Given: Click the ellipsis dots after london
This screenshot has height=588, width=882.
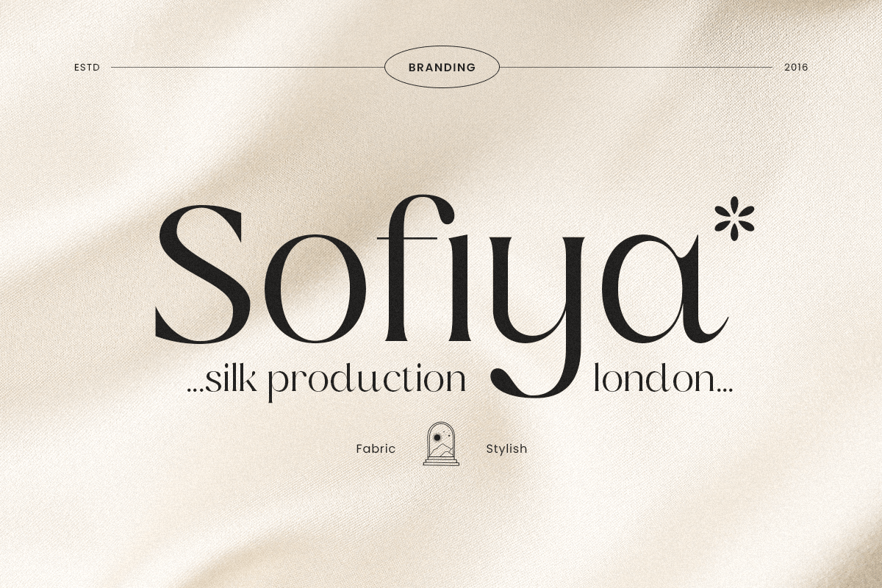Looking at the screenshot, I should tap(724, 391).
